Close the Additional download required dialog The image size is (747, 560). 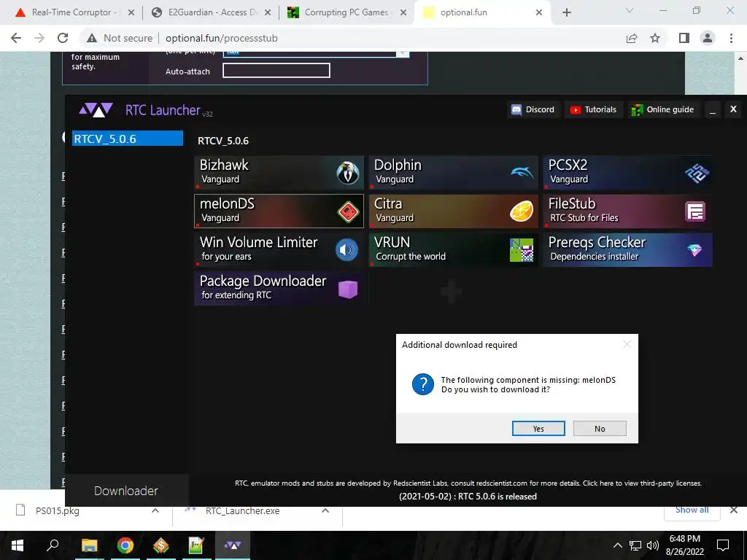pyautogui.click(x=627, y=344)
